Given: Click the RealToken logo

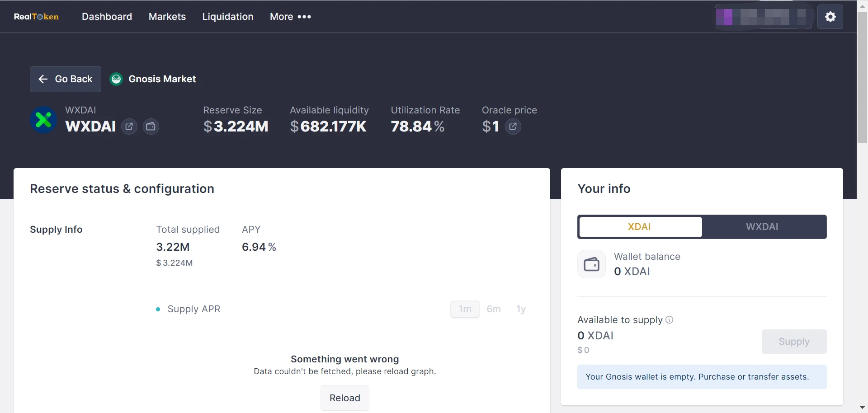Looking at the screenshot, I should [x=36, y=17].
